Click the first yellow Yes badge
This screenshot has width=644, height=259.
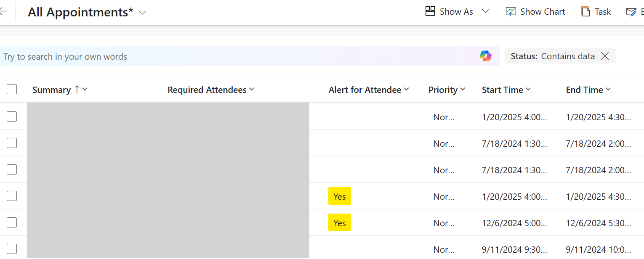[339, 196]
